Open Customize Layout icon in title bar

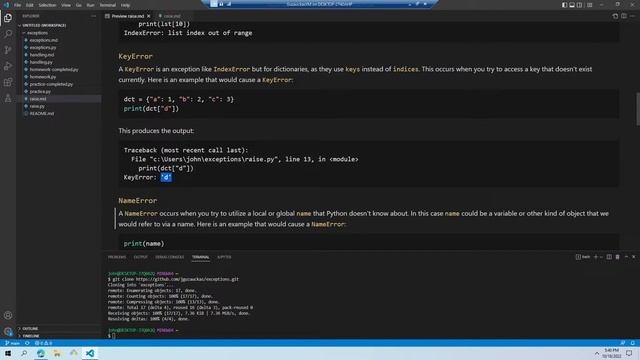(x=589, y=5)
